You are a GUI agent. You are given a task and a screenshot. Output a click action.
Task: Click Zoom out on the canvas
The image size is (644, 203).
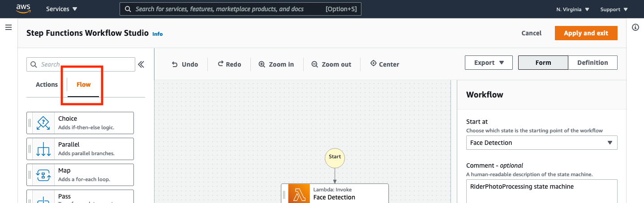331,64
